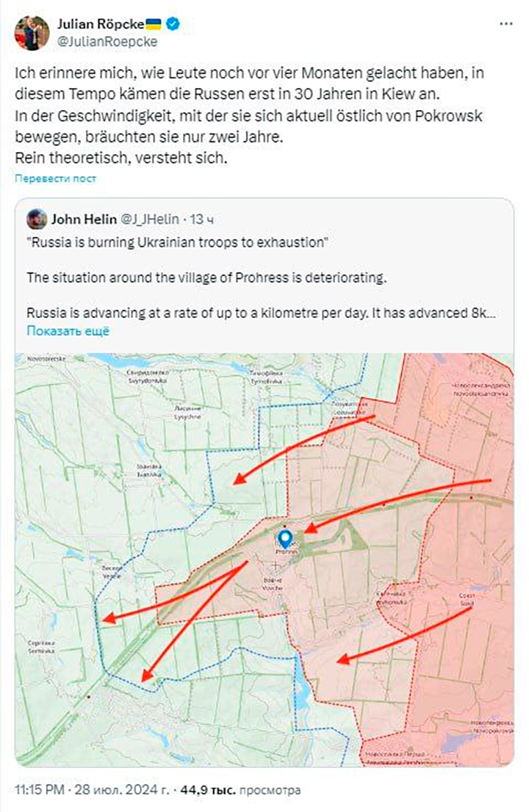Click John Helin's small avatar
The width and height of the screenshot is (529, 812).
36,220
